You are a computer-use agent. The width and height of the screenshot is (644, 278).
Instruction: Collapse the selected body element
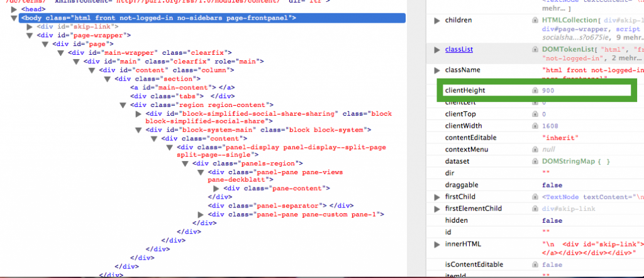point(14,18)
